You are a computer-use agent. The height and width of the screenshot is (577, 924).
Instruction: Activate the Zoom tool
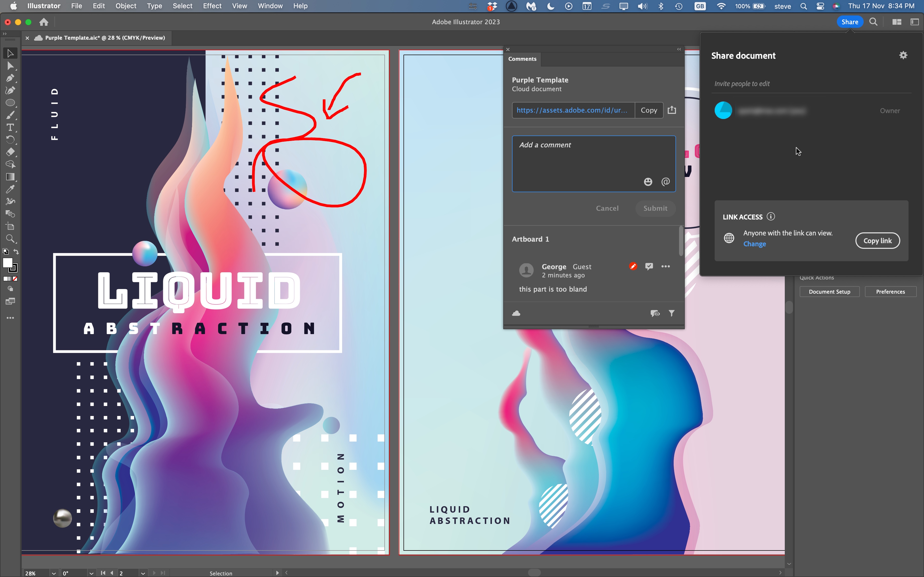(x=11, y=239)
